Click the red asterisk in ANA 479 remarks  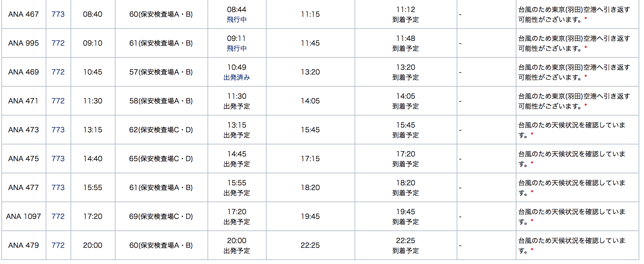click(x=532, y=250)
